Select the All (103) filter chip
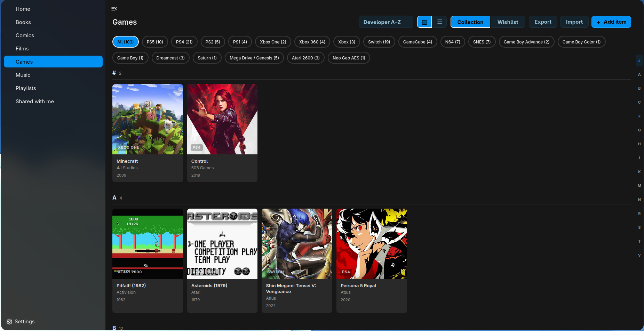Viewport: 644px width, 331px height. pos(126,42)
